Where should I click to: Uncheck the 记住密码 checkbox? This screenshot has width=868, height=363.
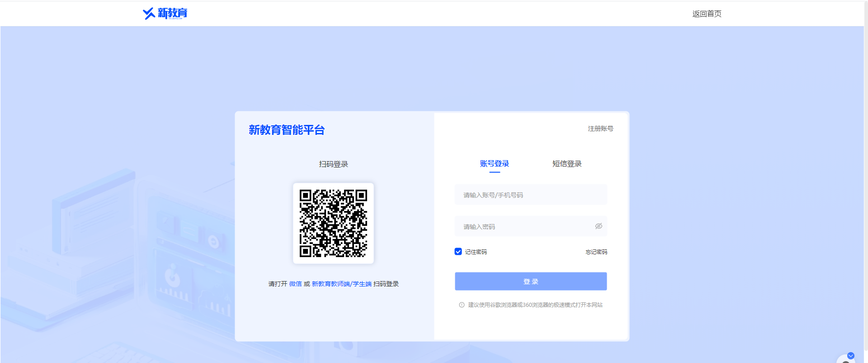tap(458, 252)
